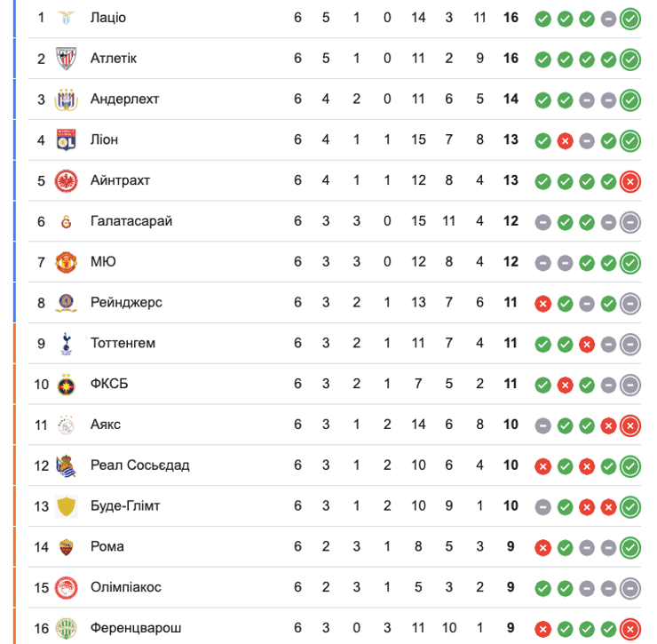Open the Олімпіакос team link

(x=125, y=587)
